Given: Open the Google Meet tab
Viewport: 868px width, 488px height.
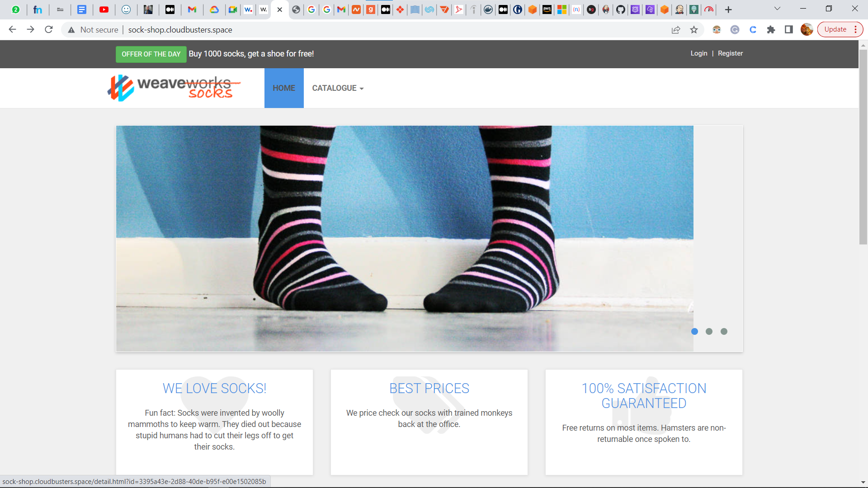Looking at the screenshot, I should [x=233, y=9].
